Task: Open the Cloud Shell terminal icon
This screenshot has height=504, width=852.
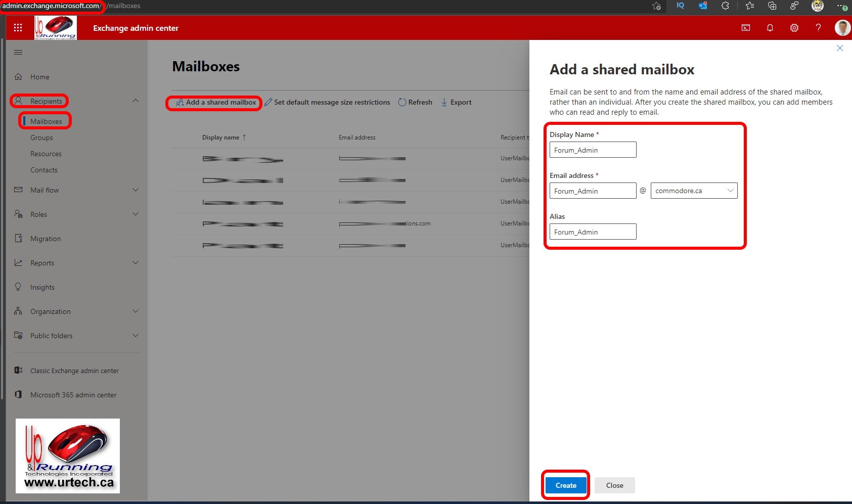Action: pos(745,28)
